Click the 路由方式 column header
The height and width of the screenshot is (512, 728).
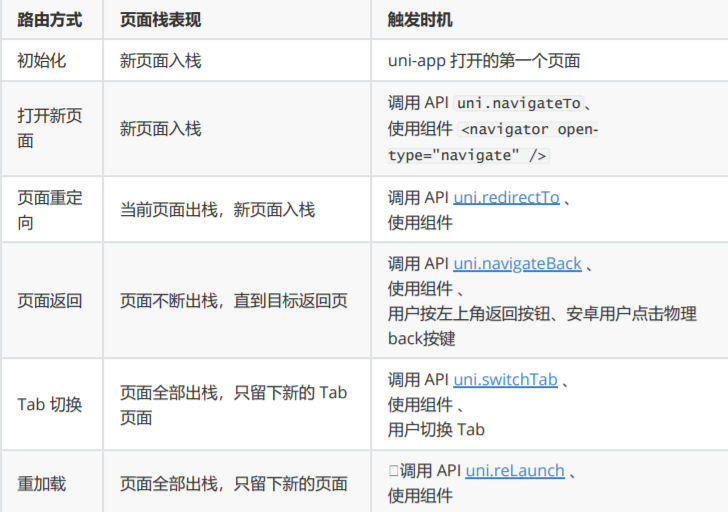click(x=50, y=20)
